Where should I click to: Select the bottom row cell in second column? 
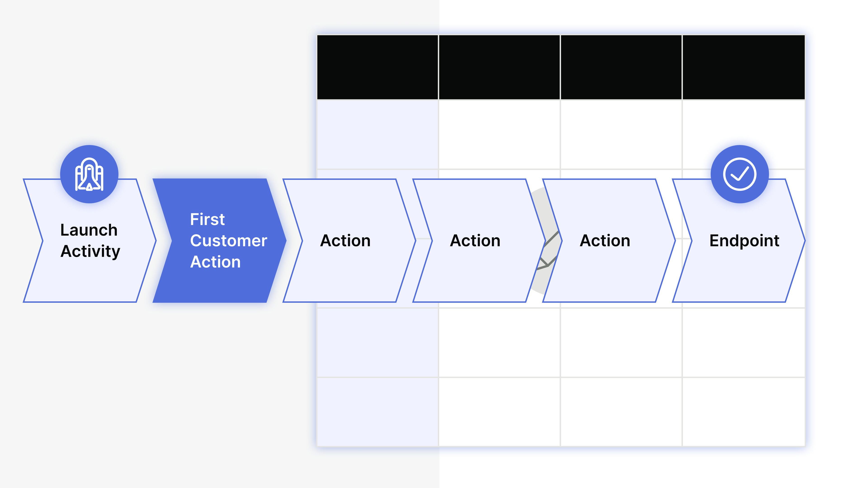coord(499,412)
